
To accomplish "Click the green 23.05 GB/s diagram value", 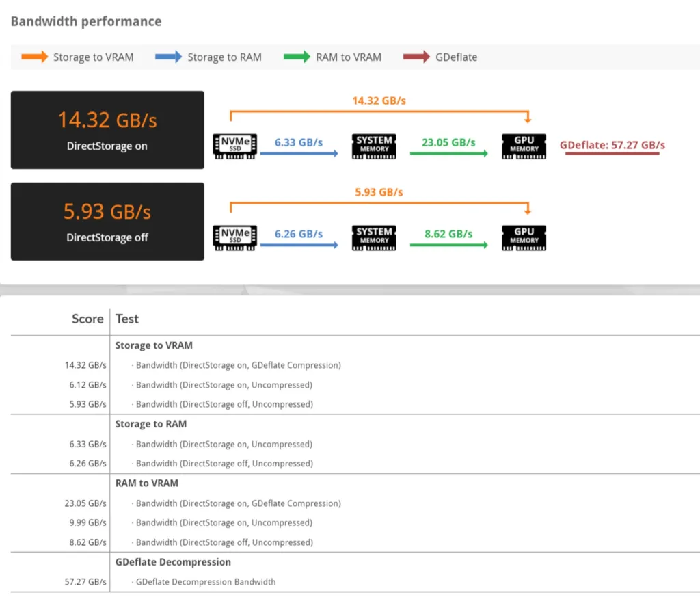I will (448, 142).
